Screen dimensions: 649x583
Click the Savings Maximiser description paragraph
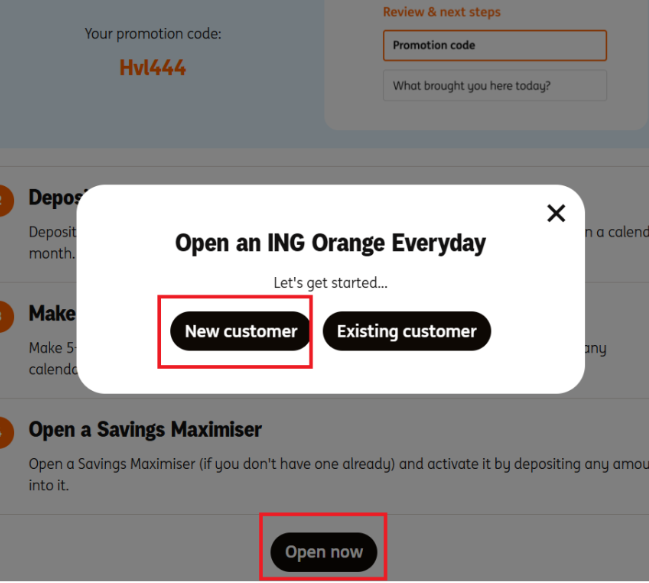coord(339,474)
